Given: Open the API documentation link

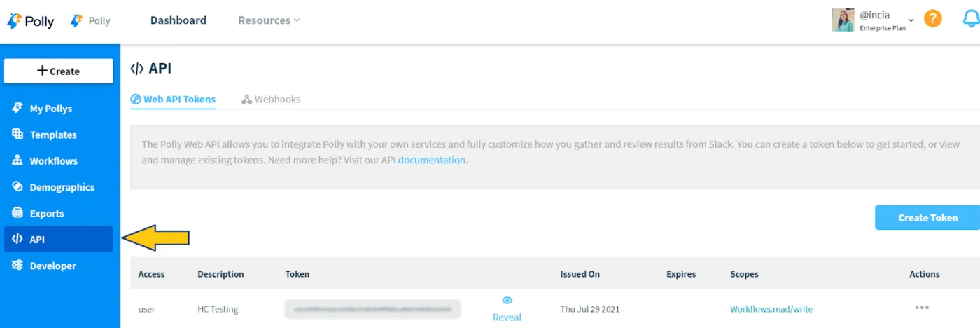Looking at the screenshot, I should (431, 160).
